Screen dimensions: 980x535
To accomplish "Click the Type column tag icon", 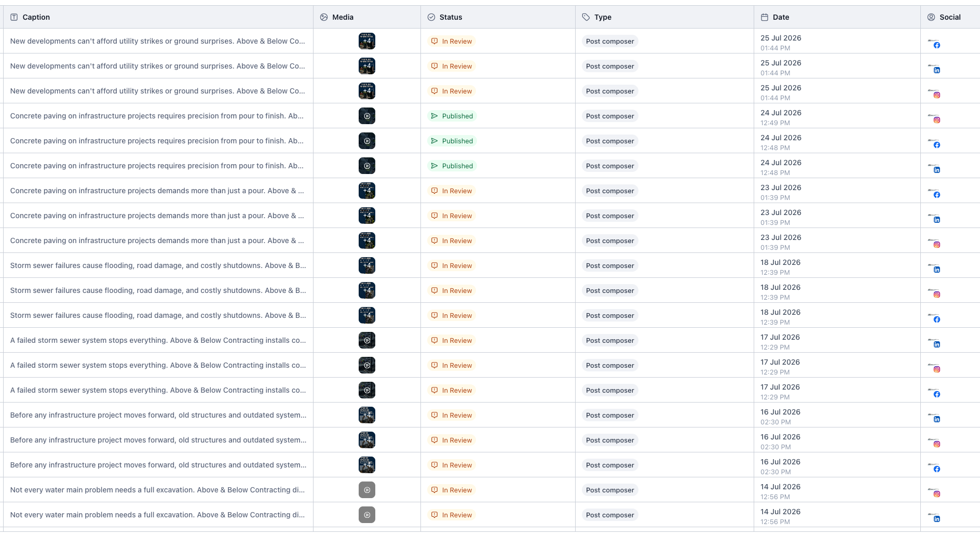I will [586, 17].
